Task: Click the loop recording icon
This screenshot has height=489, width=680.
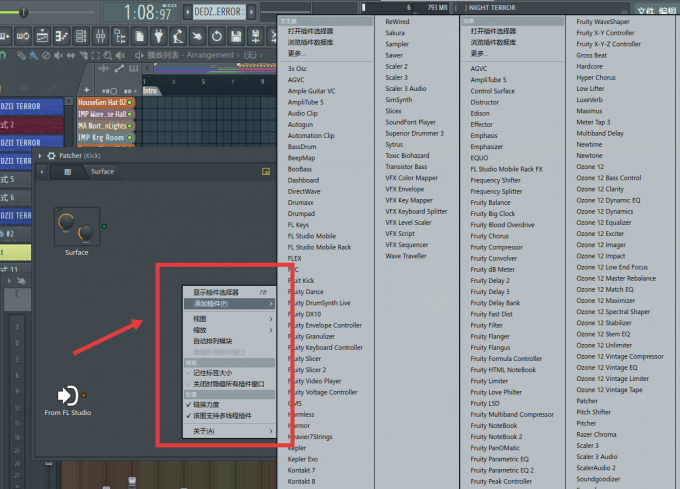Action: coord(23,36)
